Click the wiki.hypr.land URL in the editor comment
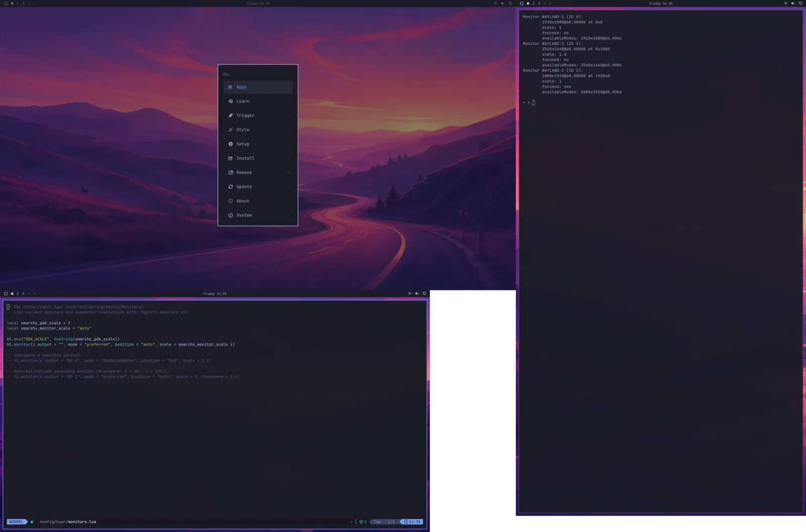This screenshot has width=806, height=532. click(83, 307)
